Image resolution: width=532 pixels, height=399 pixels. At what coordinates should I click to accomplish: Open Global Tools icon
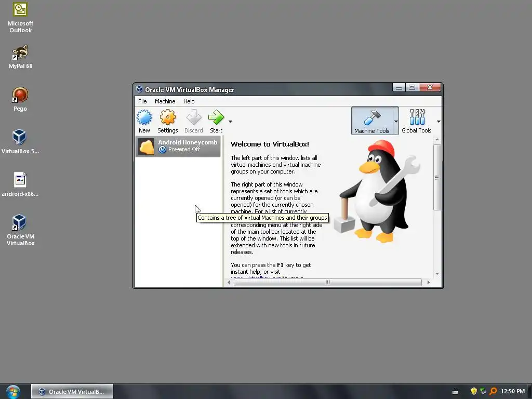(x=417, y=121)
